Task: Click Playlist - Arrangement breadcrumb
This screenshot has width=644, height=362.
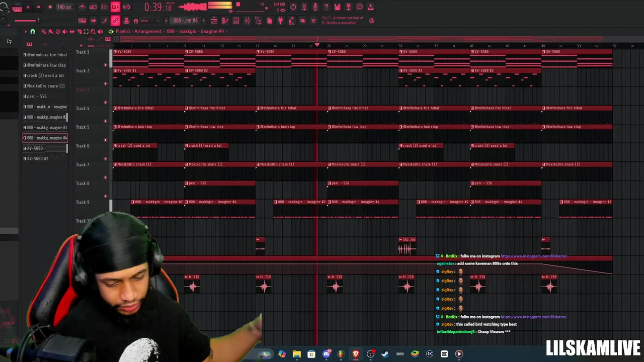Action: (138, 31)
